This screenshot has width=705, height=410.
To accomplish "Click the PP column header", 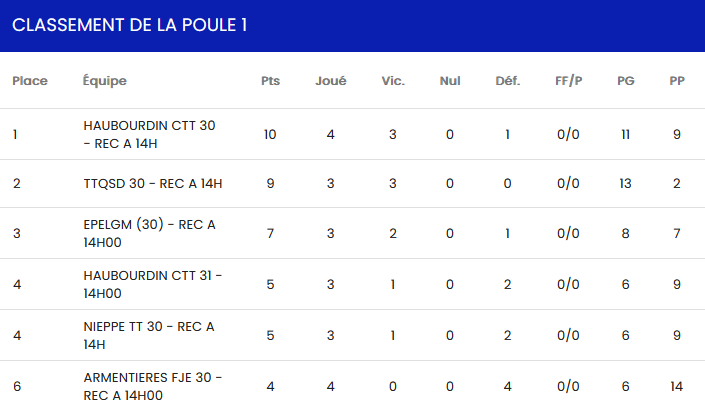I will [677, 81].
